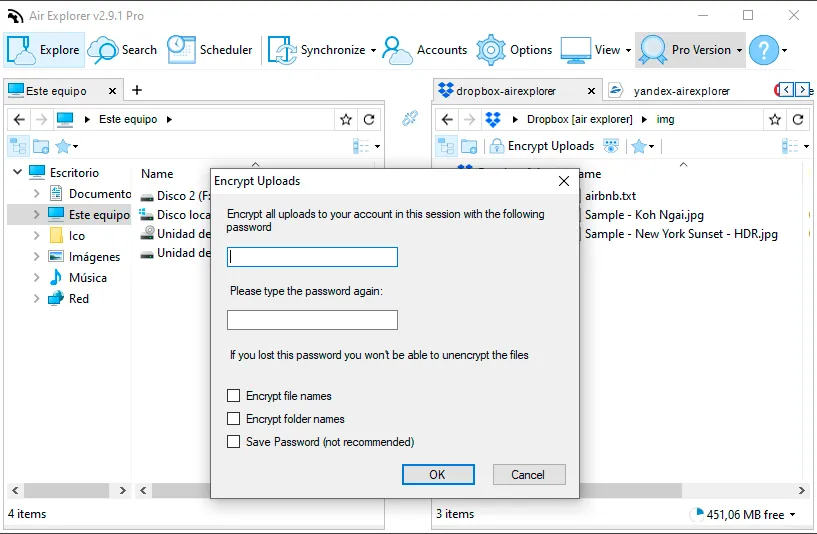
Task: Switch to the Este equipo tab
Action: click(x=56, y=91)
